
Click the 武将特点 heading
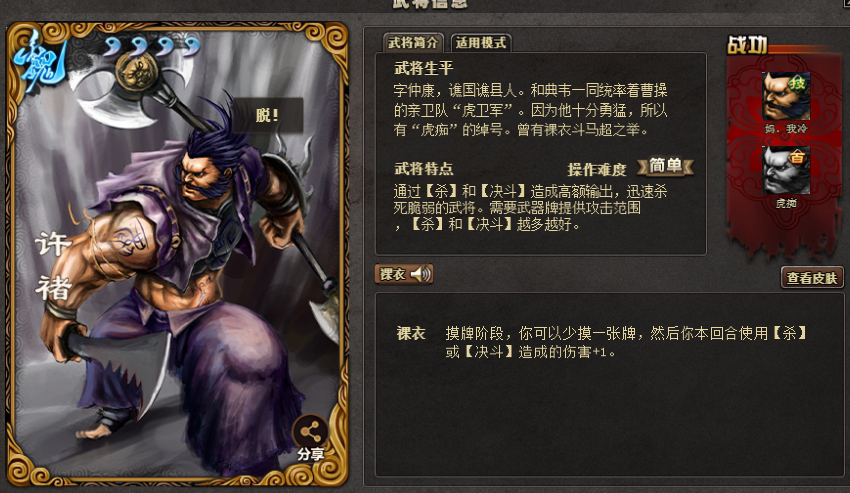pos(424,169)
